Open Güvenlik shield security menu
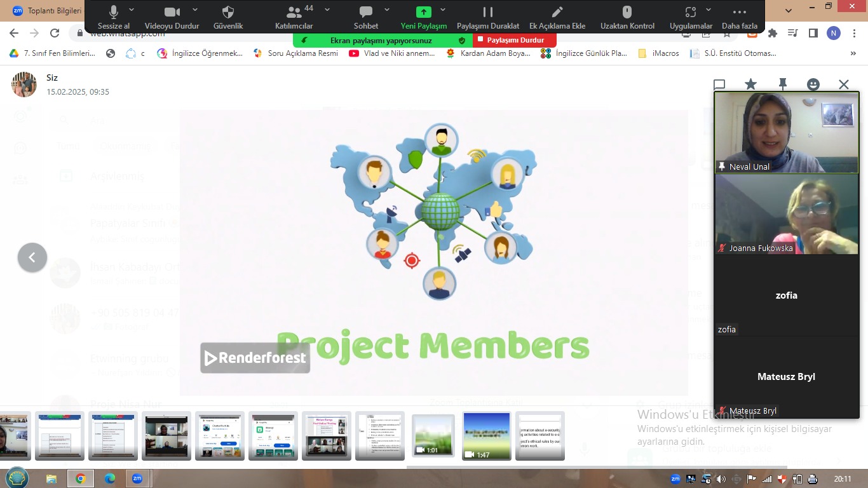The image size is (868, 488). tap(228, 17)
